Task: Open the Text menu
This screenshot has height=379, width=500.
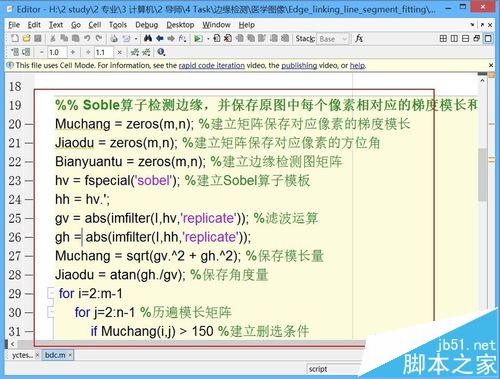Action: [56, 25]
